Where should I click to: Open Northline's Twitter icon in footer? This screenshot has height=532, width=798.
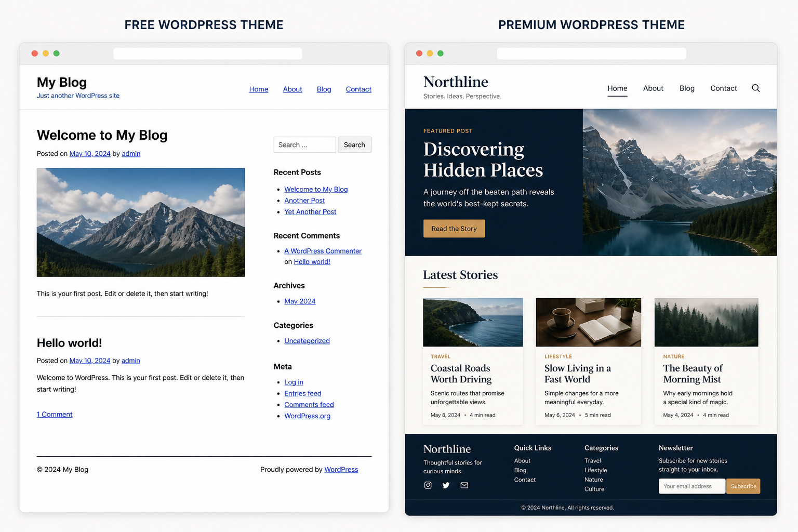pyautogui.click(x=446, y=485)
